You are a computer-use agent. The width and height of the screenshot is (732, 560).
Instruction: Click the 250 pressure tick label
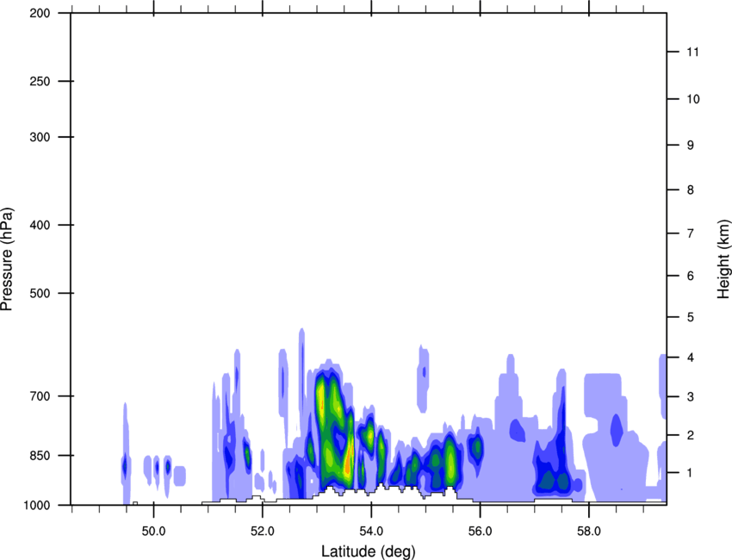point(40,81)
